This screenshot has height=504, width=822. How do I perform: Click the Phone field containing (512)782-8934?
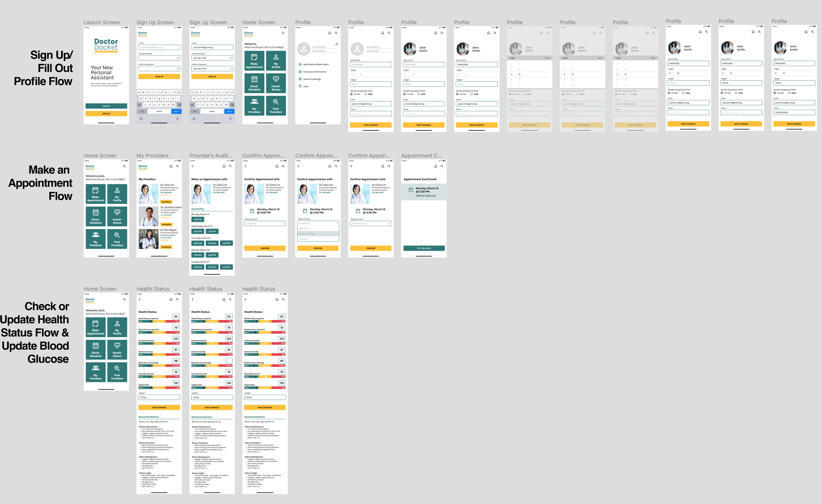pyautogui.click(x=794, y=113)
